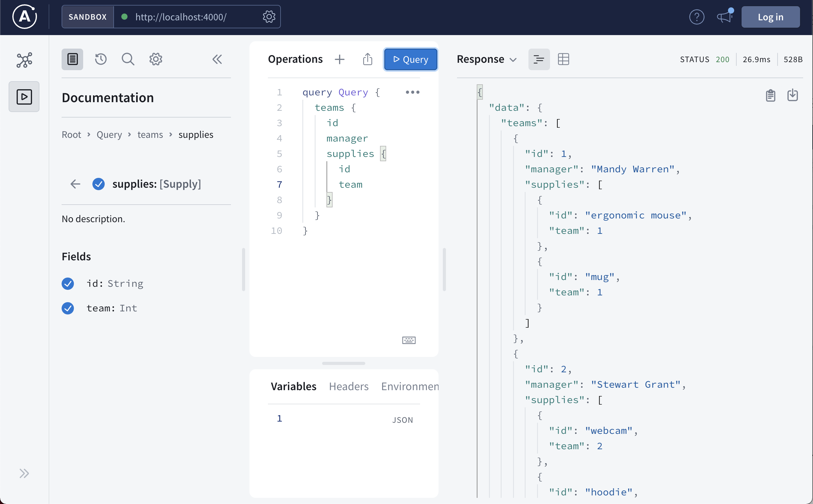813x504 pixels.
Task: Toggle the supplies: [Supply] field checkmark
Action: coord(99,184)
